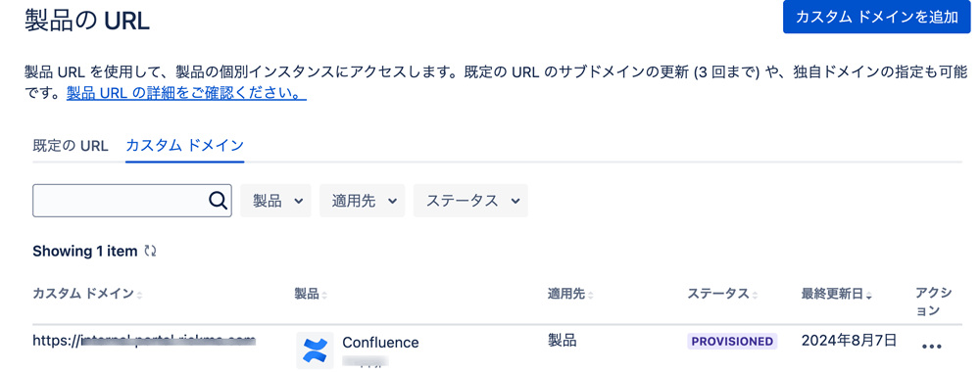Click the https custom domain URL entry
Screen dimensions: 980x373
(144, 341)
